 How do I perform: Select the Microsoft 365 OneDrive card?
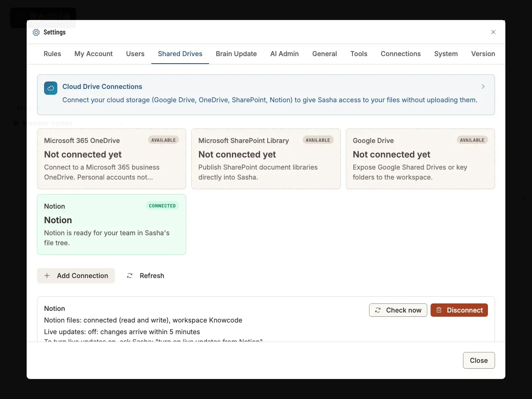click(111, 159)
